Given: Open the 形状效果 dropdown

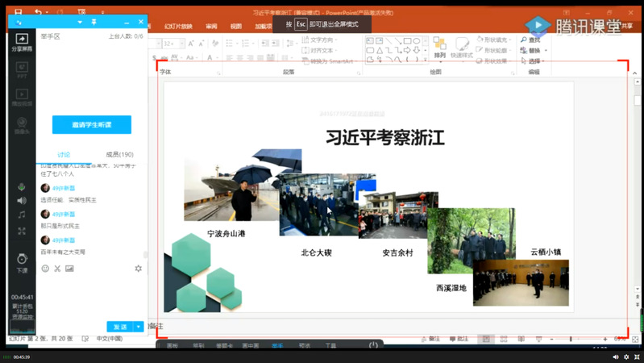Looking at the screenshot, I should tap(493, 61).
